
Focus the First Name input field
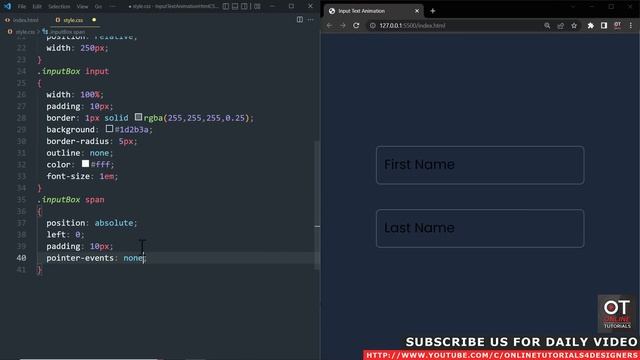pos(480,165)
